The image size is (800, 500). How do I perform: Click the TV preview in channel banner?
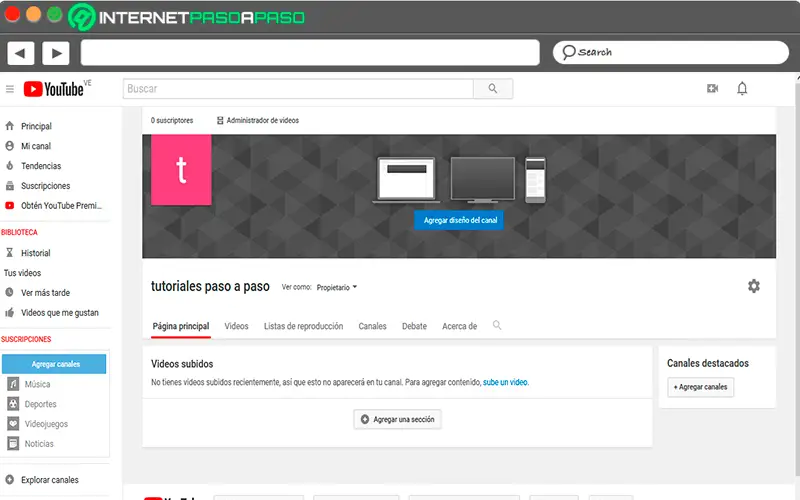click(x=483, y=180)
